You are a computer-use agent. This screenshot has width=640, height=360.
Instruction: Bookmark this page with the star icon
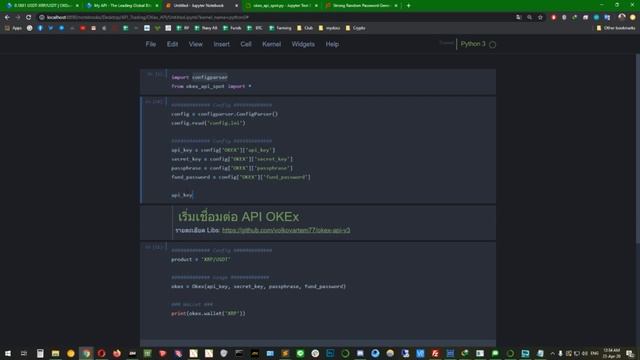[x=540, y=18]
